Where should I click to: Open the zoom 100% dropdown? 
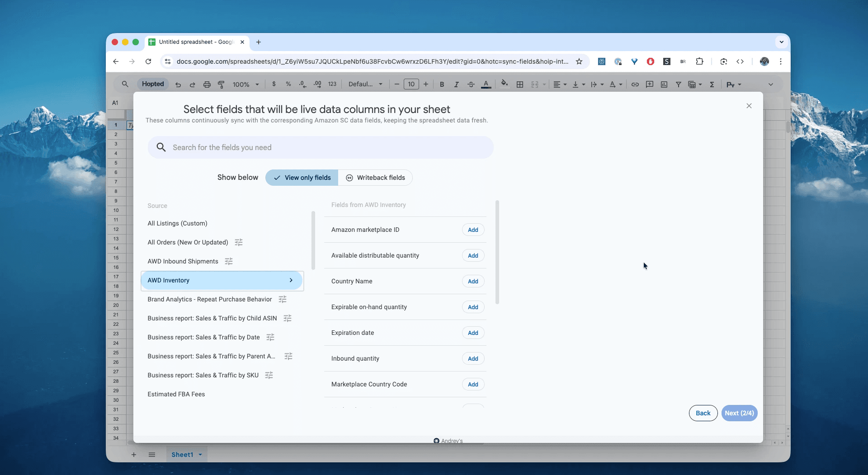[245, 85]
